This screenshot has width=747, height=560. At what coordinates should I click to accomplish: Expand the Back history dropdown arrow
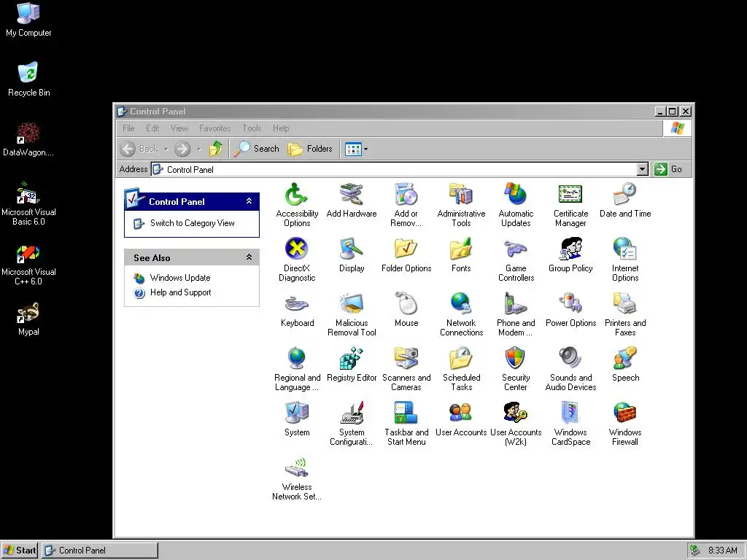[166, 149]
